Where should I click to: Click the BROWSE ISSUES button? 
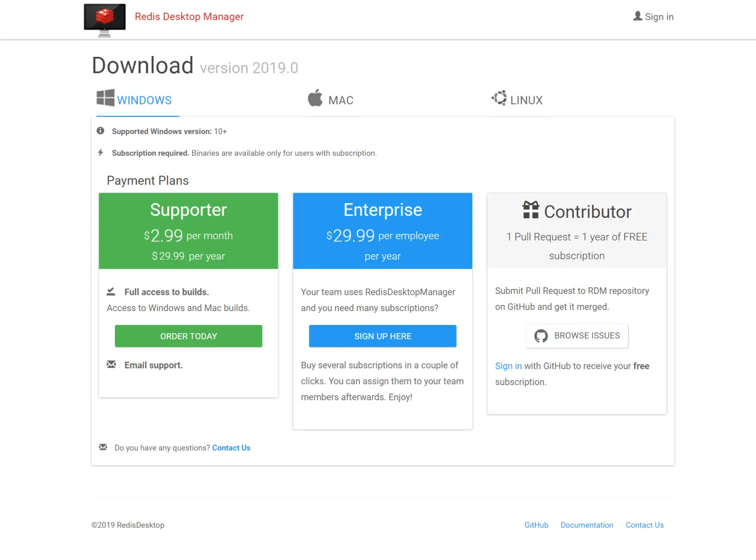[x=577, y=336]
